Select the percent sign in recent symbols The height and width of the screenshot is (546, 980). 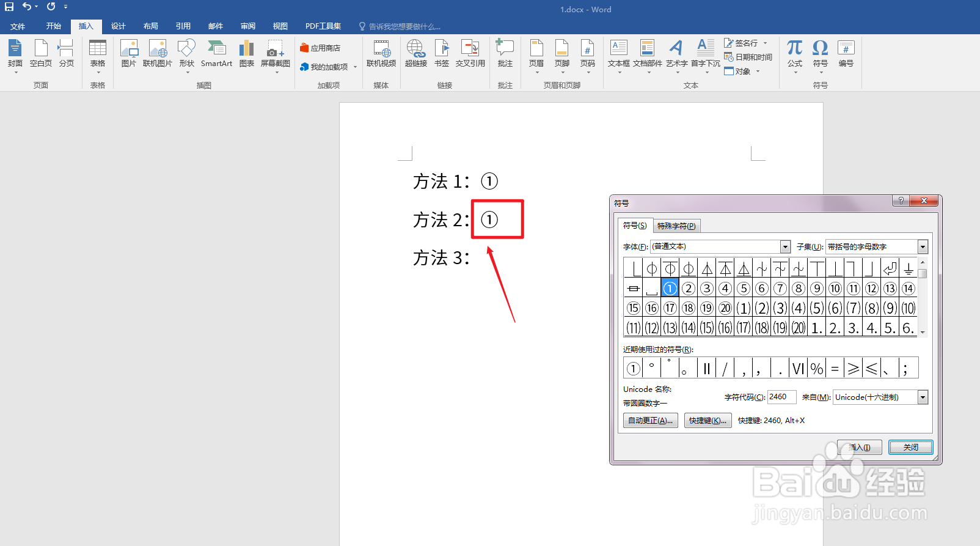click(817, 369)
